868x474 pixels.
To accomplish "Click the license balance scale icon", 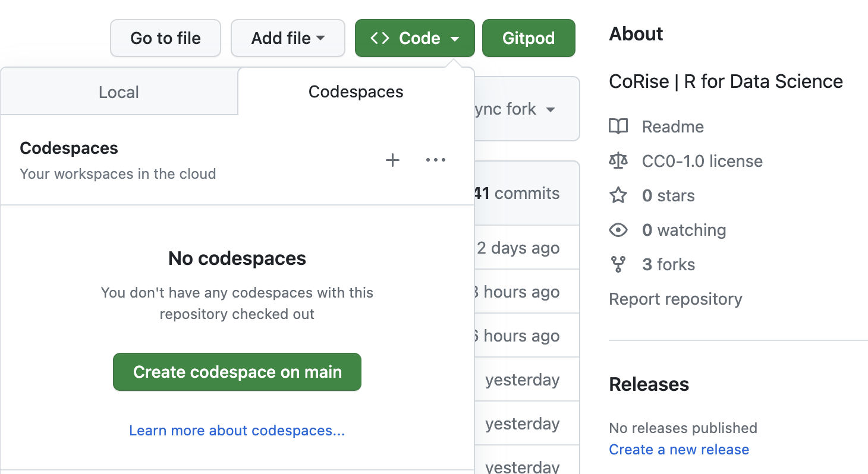I will pyautogui.click(x=618, y=161).
